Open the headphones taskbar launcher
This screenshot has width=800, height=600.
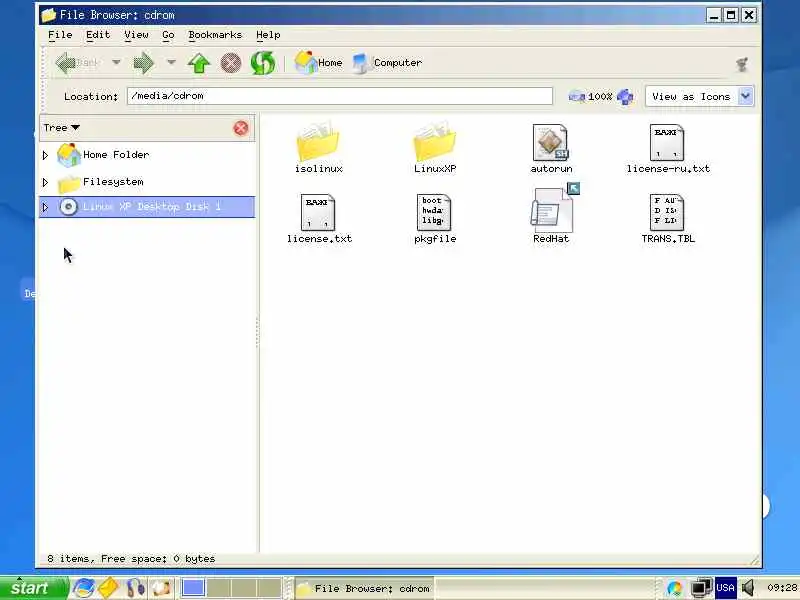pos(135,588)
